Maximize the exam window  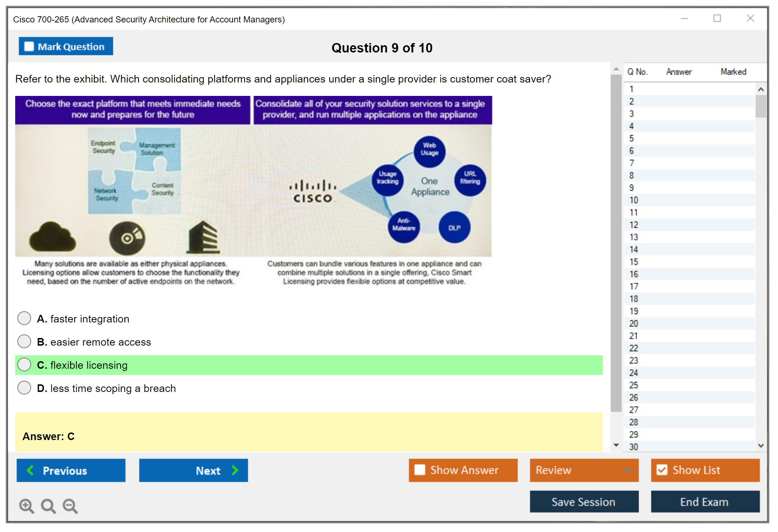[x=717, y=18]
